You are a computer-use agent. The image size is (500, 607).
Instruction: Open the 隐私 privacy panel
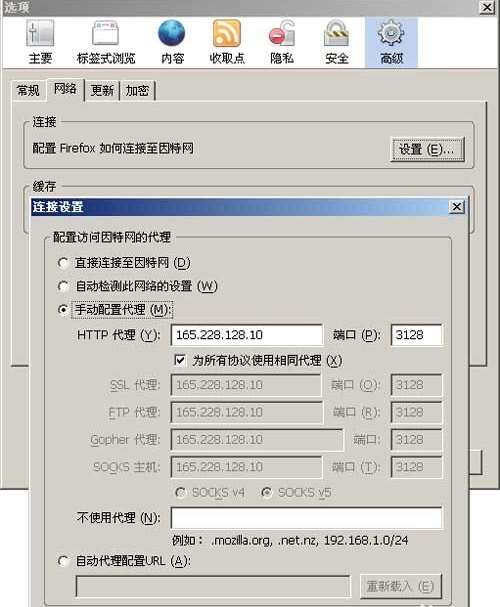[x=282, y=43]
